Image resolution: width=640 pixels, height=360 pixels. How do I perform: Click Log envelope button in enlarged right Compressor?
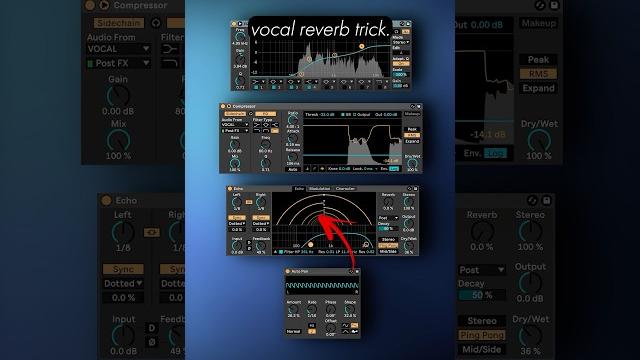click(495, 153)
